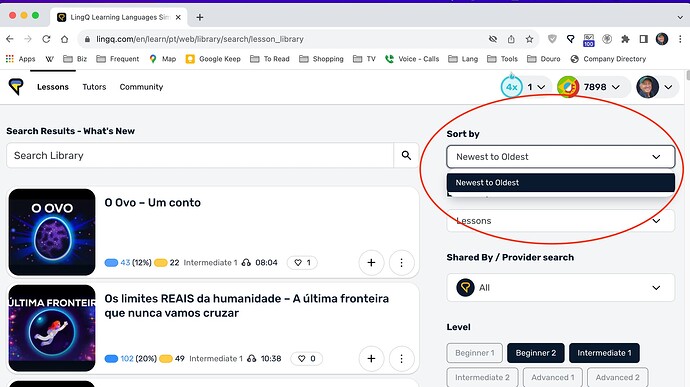Open the Shopping bookmarks folder
The width and height of the screenshot is (690, 387).
click(x=321, y=59)
